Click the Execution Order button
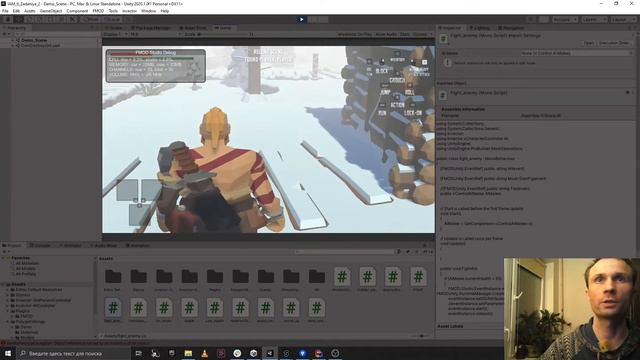640x360 pixels. tap(614, 43)
